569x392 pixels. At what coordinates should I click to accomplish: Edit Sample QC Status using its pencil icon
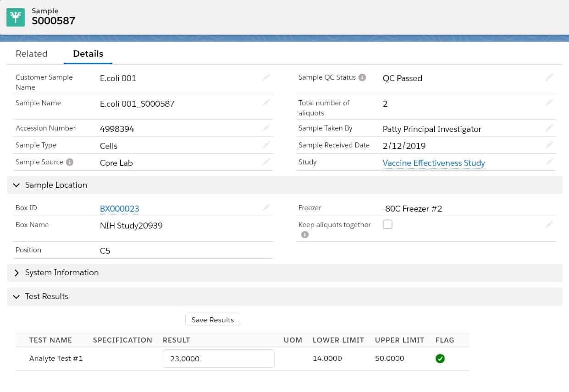(549, 77)
